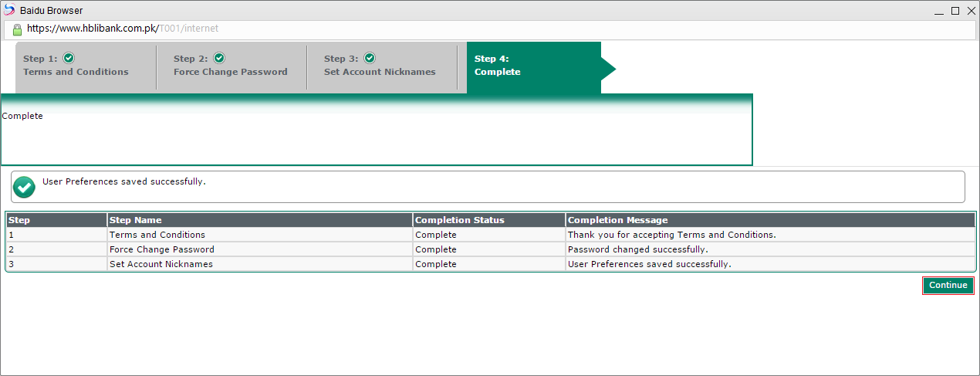Click the 'Complete' heading text in panel
Image resolution: width=980 pixels, height=376 pixels.
(x=22, y=116)
